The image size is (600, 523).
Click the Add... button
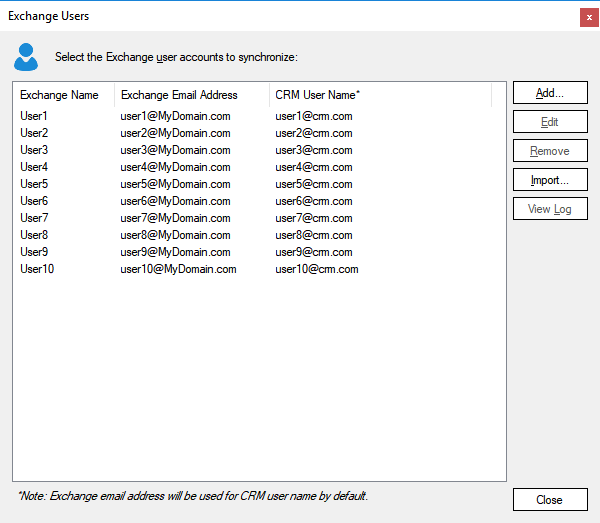click(549, 93)
